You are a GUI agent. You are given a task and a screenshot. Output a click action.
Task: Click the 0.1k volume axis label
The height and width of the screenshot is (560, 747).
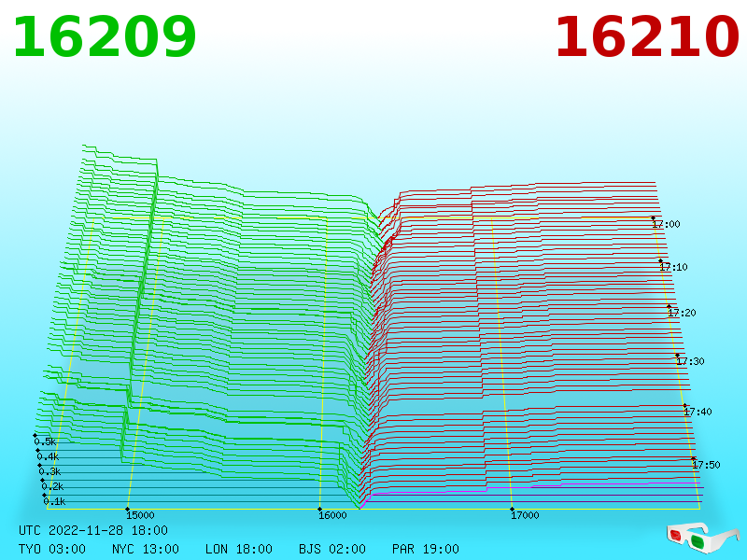pos(55,501)
